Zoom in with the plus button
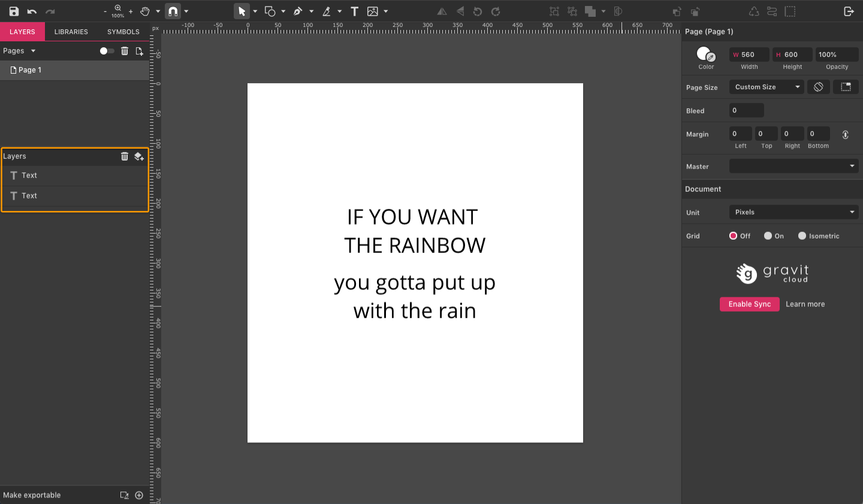 tap(131, 11)
